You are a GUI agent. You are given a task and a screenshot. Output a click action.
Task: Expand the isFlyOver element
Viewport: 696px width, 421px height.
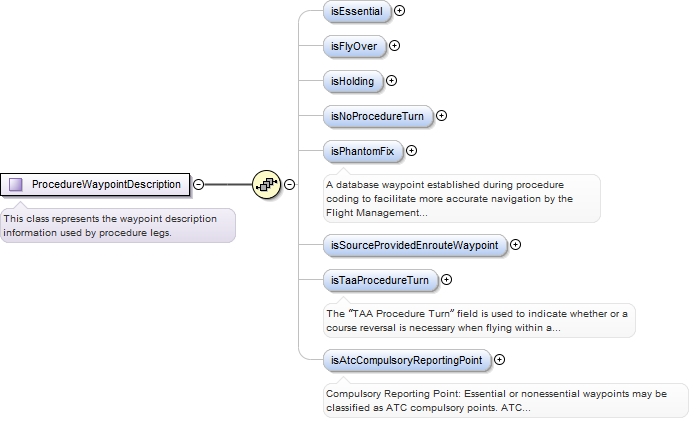click(394, 46)
